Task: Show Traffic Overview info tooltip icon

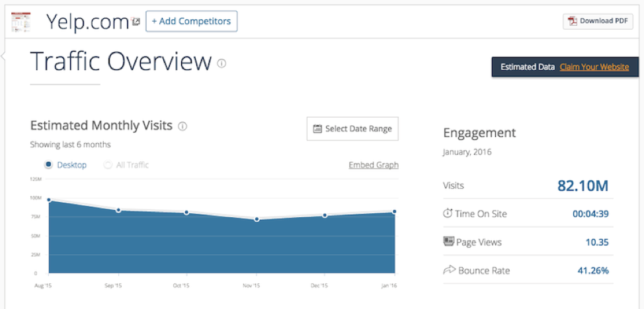Action: 221,63
